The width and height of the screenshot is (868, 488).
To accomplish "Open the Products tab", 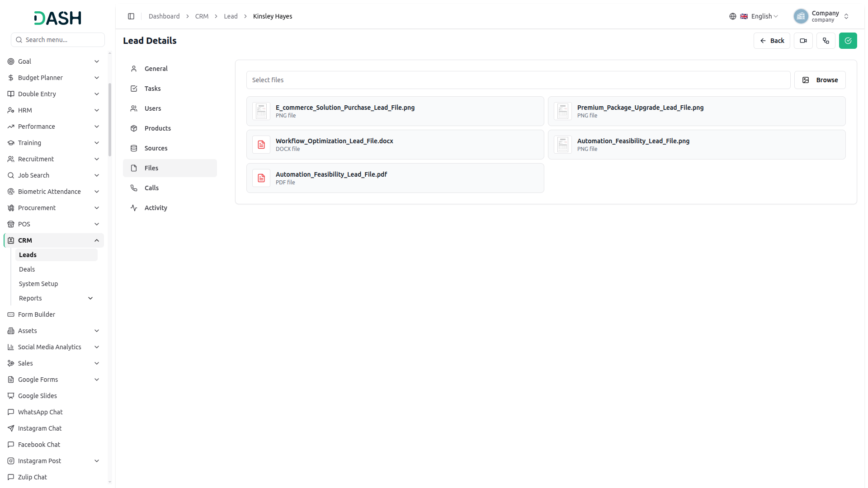I will coord(170,128).
